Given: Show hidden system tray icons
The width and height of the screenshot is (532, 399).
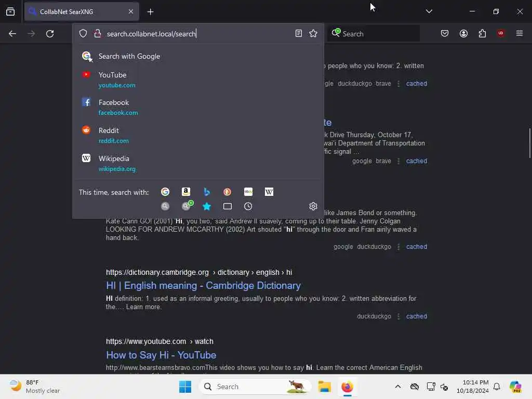Looking at the screenshot, I should coord(398,387).
